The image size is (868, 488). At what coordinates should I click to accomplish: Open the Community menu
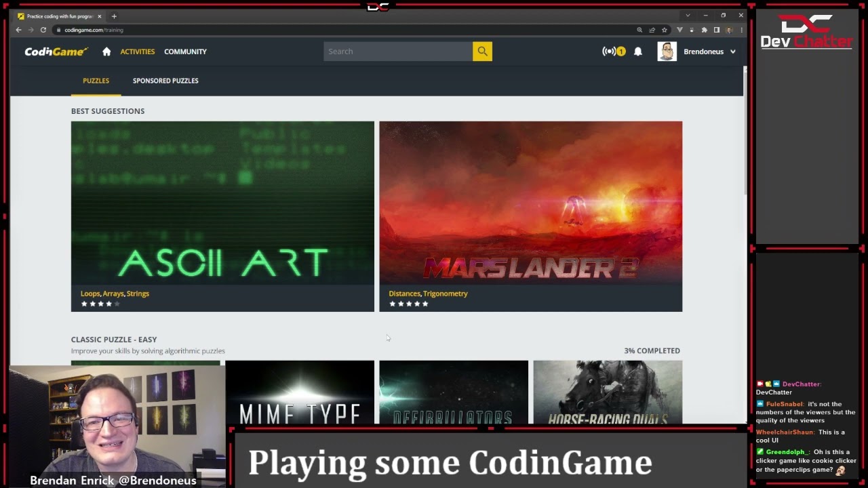185,52
